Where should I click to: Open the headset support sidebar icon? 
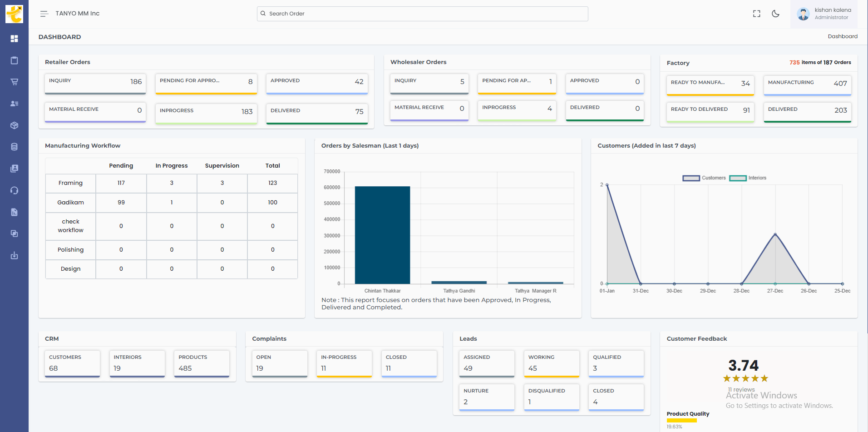14,190
